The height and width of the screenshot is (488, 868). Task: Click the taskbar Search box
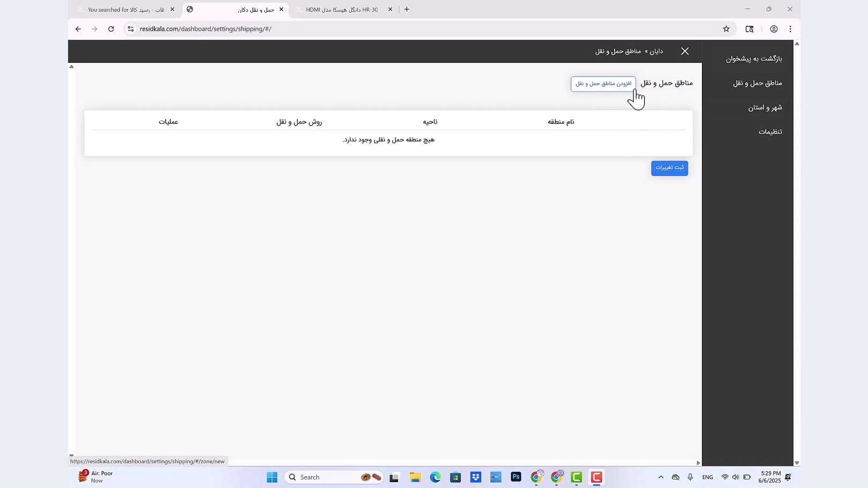[333, 477]
